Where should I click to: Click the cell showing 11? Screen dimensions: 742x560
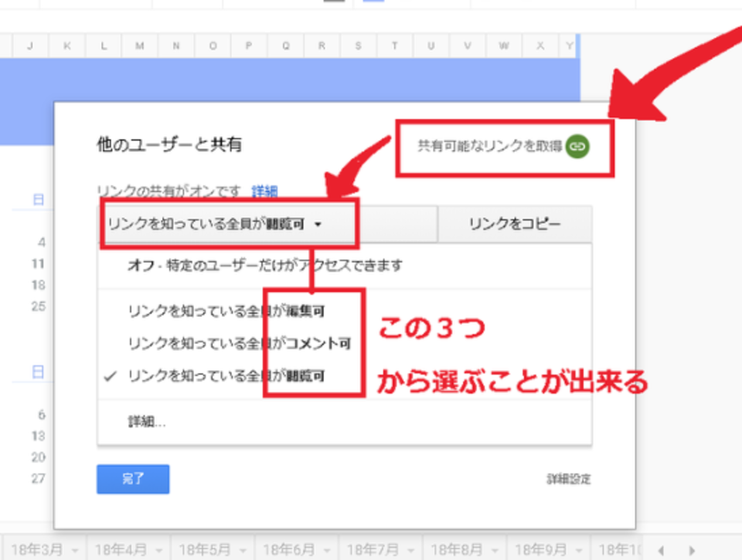pyautogui.click(x=39, y=264)
